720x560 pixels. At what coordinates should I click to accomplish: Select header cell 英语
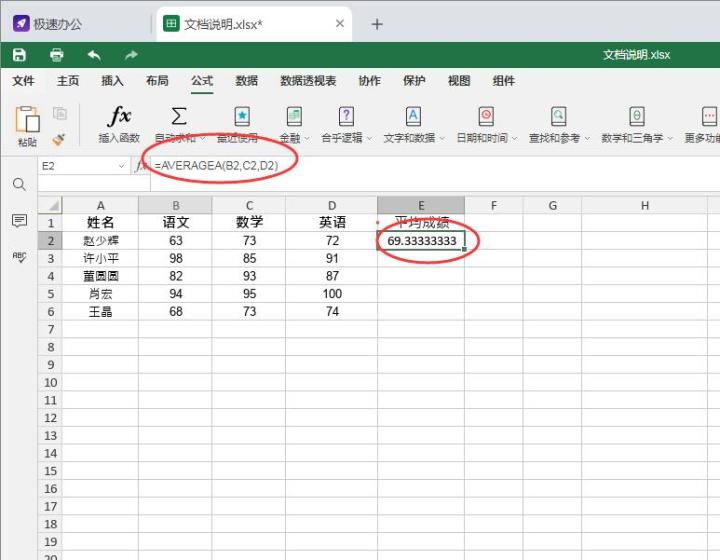(332, 223)
